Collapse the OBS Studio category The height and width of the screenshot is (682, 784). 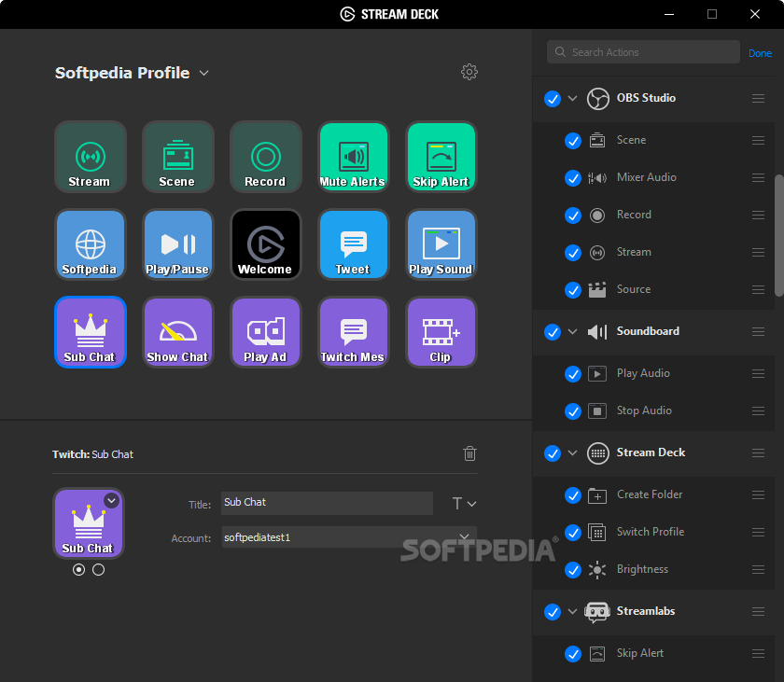pyautogui.click(x=572, y=98)
